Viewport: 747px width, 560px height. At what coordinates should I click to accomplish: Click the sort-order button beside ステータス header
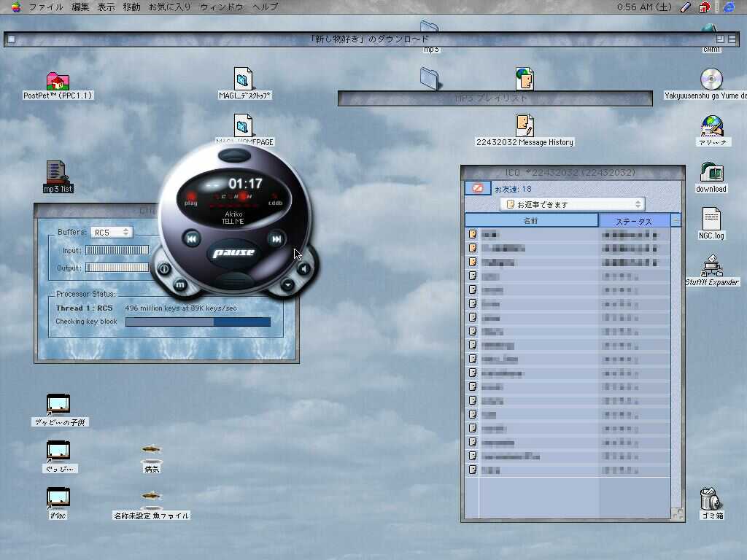[676, 220]
